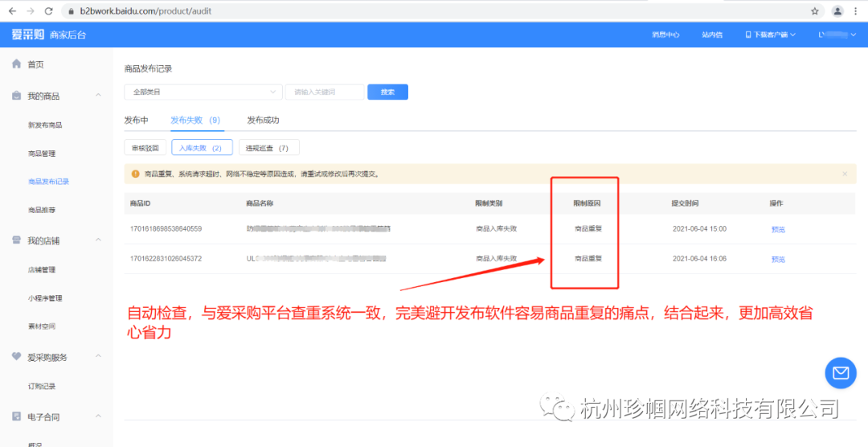868x447 pixels.
Task: Click the 2021-06-04 16:06 submit time
Action: coord(699,258)
